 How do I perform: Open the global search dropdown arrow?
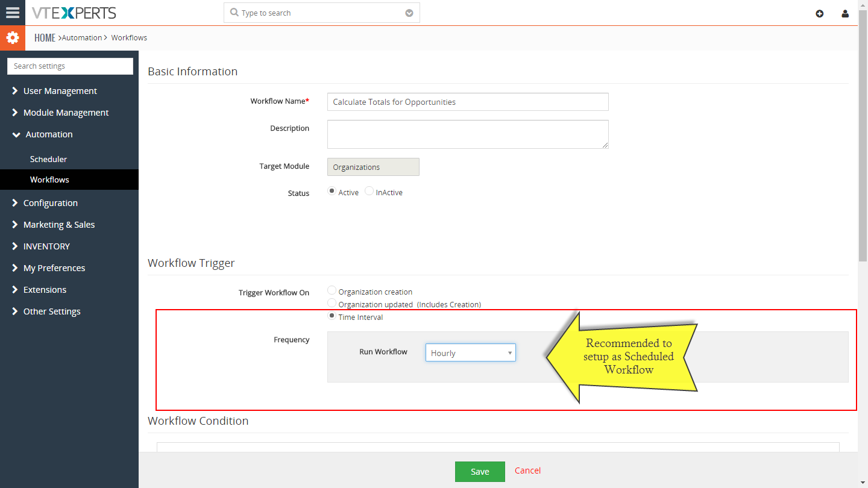tap(409, 13)
